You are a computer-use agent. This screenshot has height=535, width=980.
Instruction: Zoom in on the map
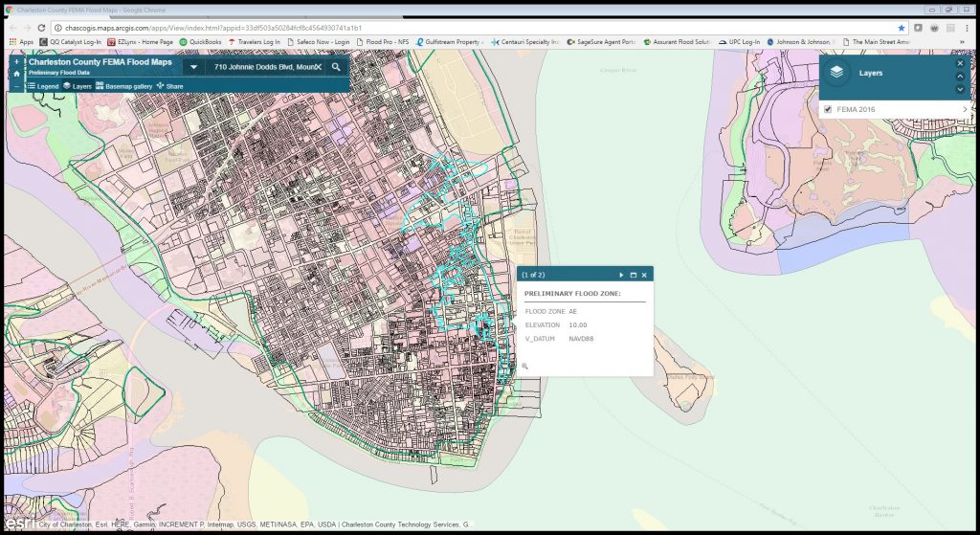(16, 61)
